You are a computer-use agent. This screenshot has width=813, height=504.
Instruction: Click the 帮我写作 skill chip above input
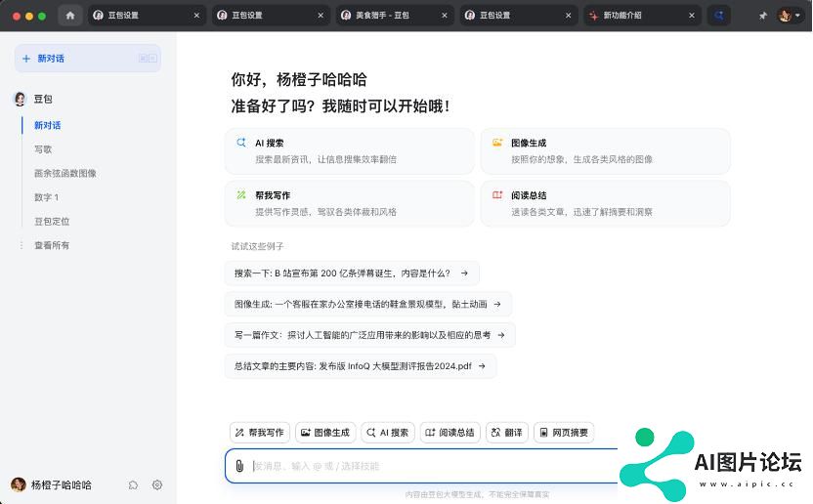coord(260,433)
